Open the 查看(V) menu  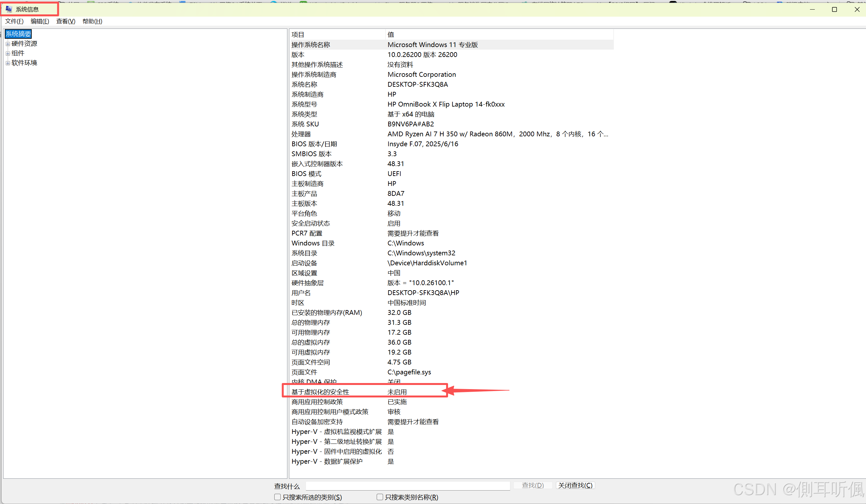tap(66, 21)
